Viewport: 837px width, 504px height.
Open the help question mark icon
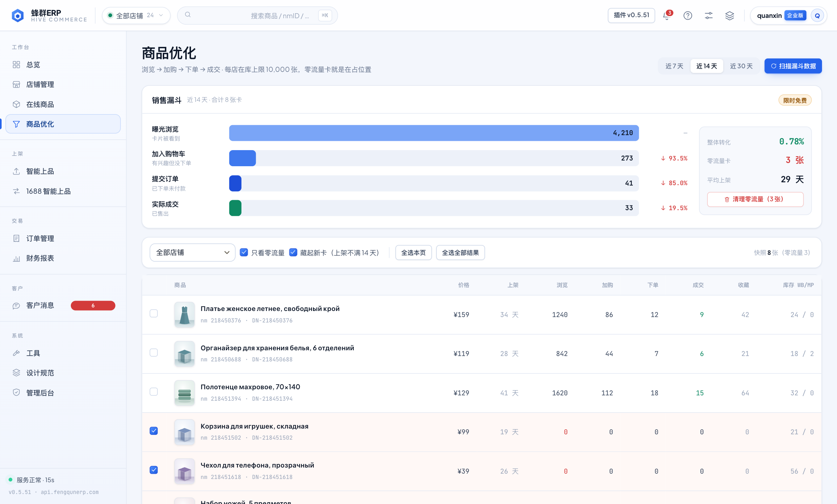687,15
